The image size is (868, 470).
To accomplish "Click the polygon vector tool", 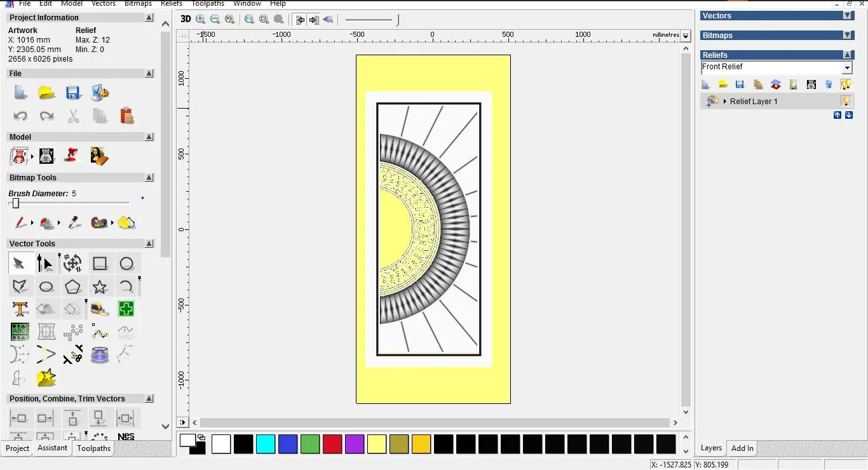I will click(x=72, y=286).
